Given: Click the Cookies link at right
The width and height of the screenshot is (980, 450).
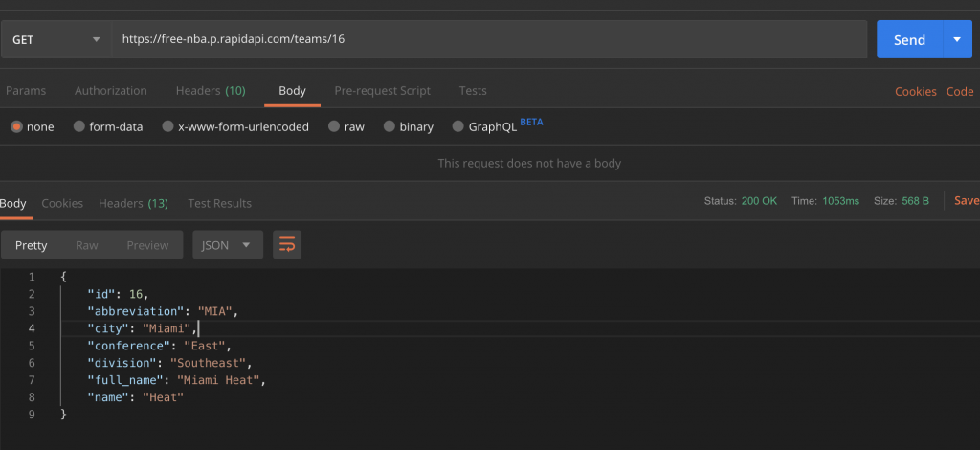Looking at the screenshot, I should click(916, 91).
